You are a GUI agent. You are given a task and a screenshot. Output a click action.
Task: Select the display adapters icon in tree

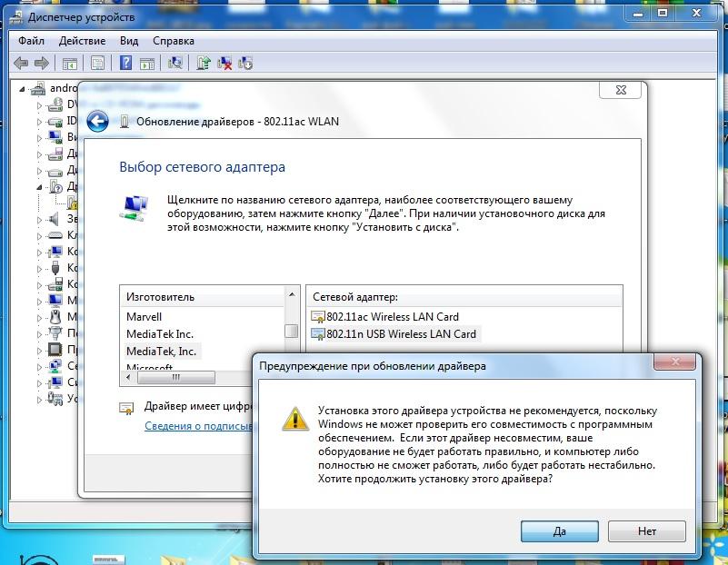55,137
